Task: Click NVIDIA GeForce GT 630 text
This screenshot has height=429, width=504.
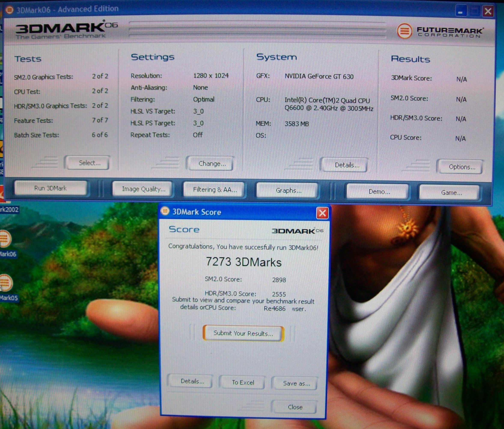Action: 319,77
